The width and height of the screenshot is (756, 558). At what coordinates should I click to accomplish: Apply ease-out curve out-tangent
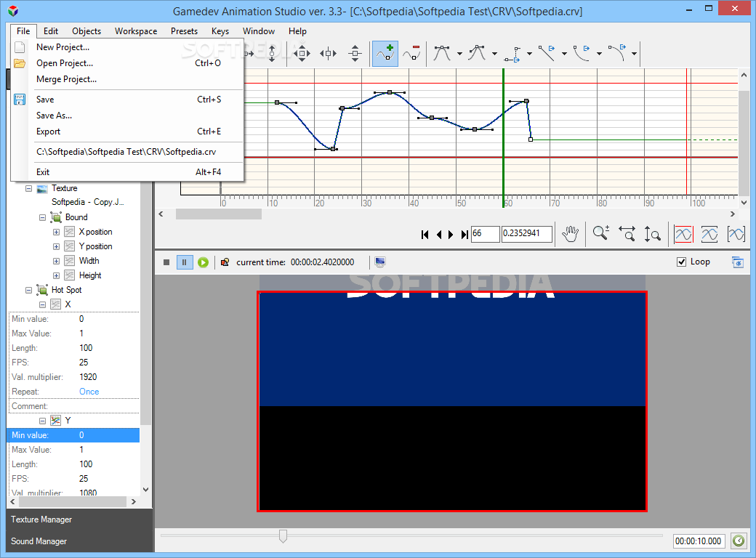(616, 54)
